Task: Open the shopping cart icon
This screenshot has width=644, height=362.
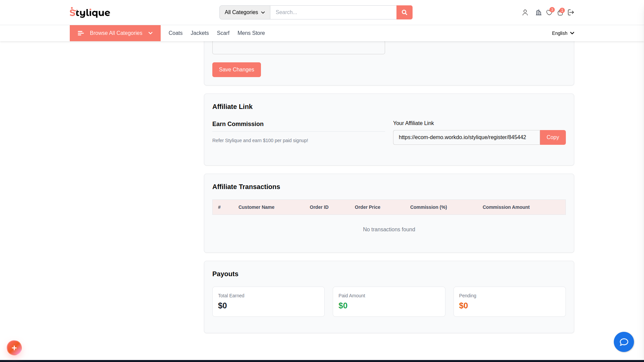Action: coord(560,12)
